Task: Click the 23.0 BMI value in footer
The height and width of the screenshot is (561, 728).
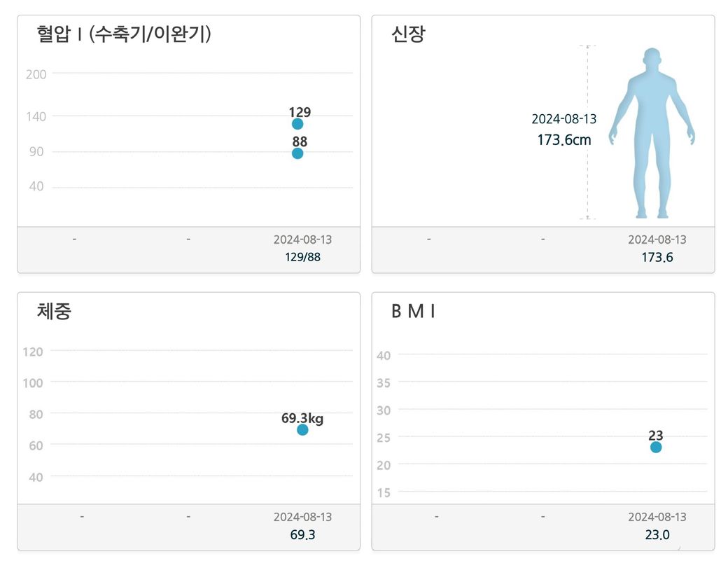Action: click(x=657, y=535)
